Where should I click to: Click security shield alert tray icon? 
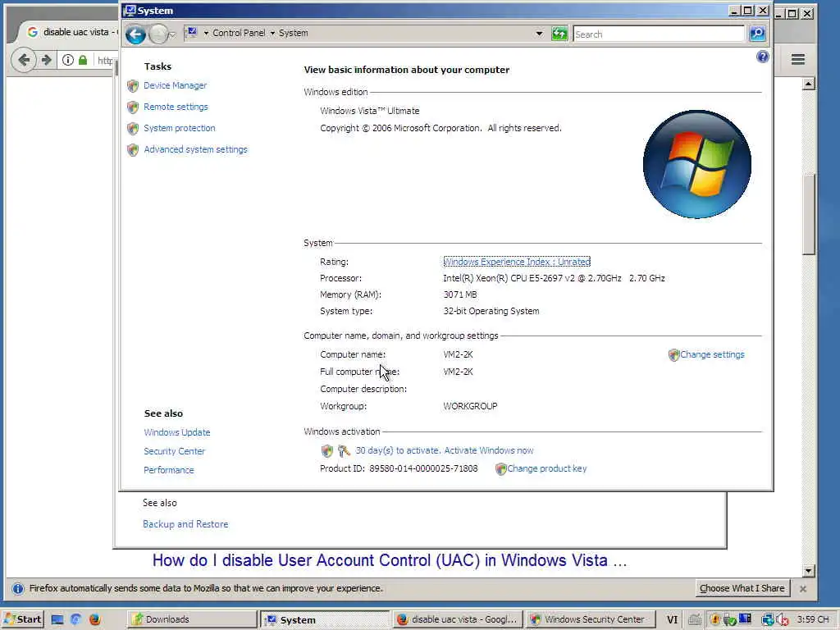(714, 620)
